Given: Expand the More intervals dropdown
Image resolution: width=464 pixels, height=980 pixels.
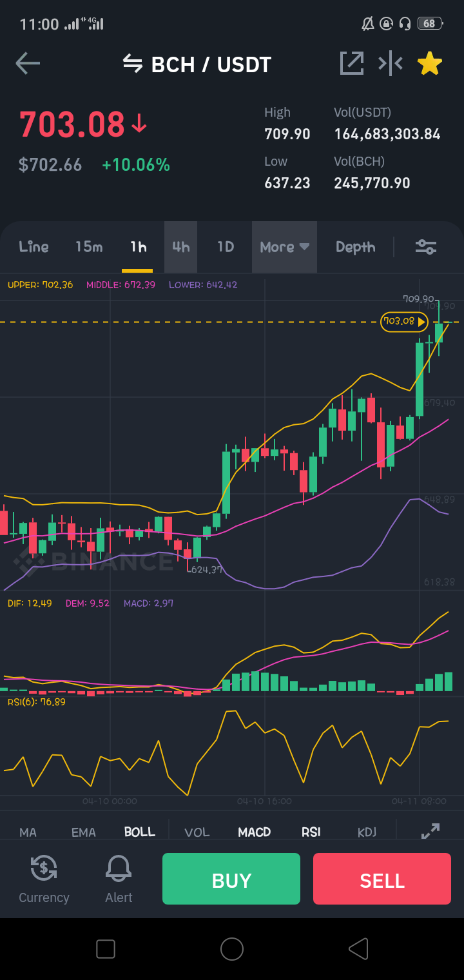Looking at the screenshot, I should tap(284, 247).
